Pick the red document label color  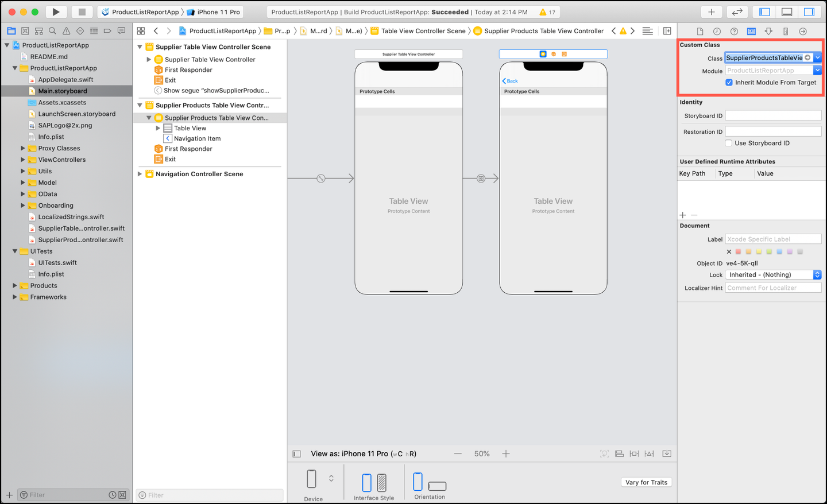point(739,251)
